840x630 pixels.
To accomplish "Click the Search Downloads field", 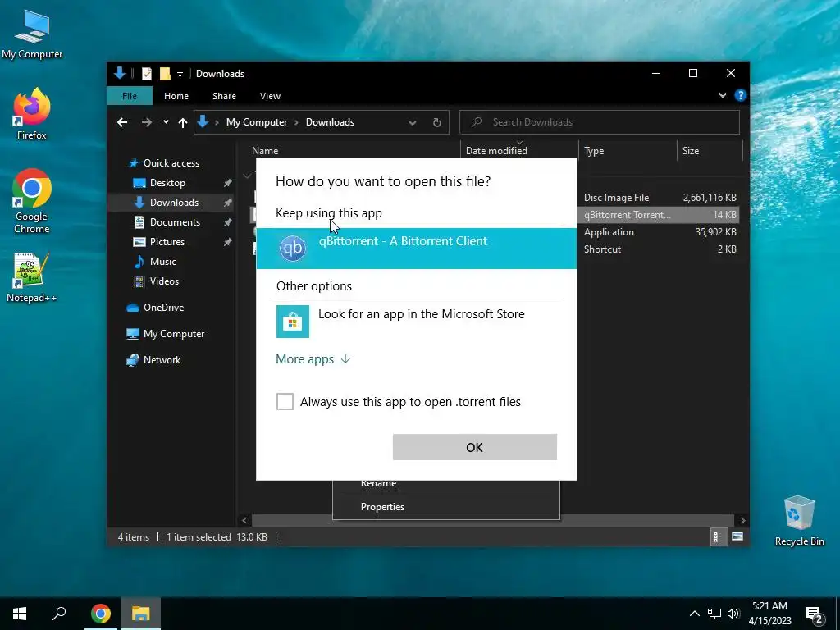I will [x=600, y=122].
